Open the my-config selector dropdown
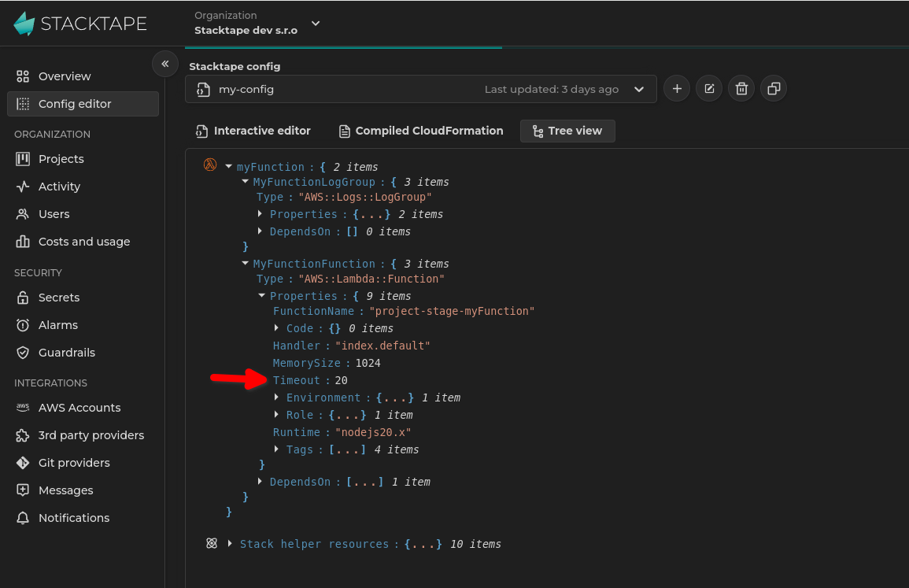Image resolution: width=909 pixels, height=588 pixels. tap(421, 89)
